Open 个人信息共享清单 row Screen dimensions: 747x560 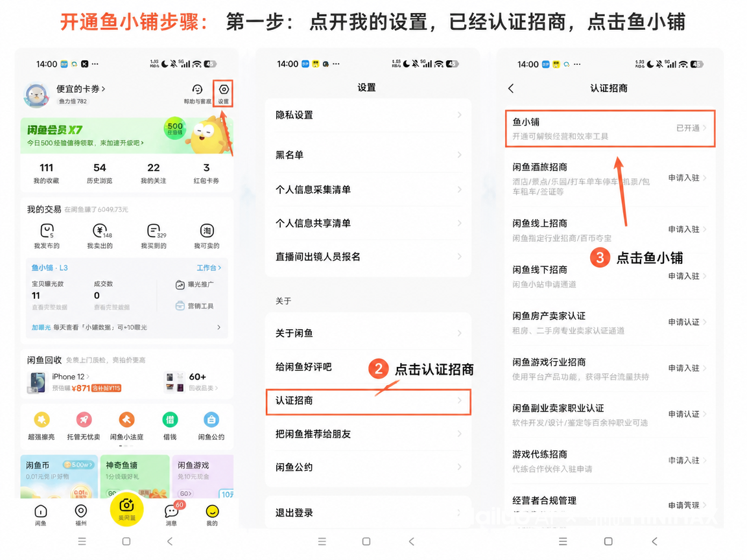[x=368, y=223]
